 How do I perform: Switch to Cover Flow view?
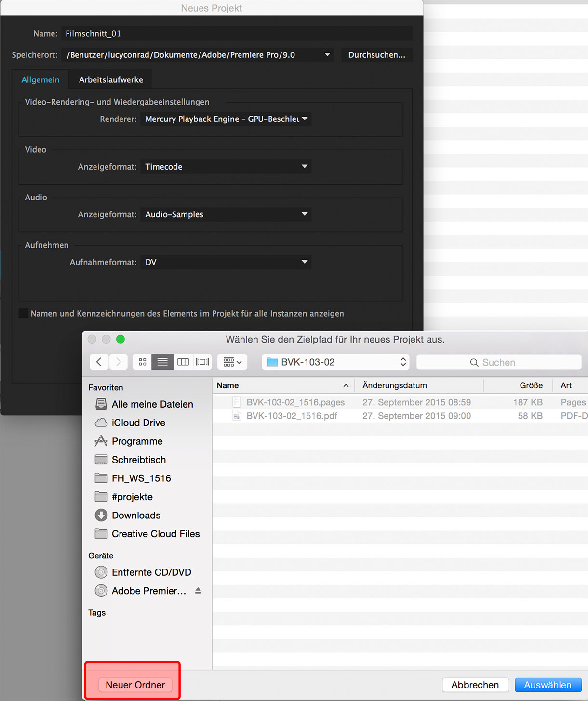click(202, 362)
